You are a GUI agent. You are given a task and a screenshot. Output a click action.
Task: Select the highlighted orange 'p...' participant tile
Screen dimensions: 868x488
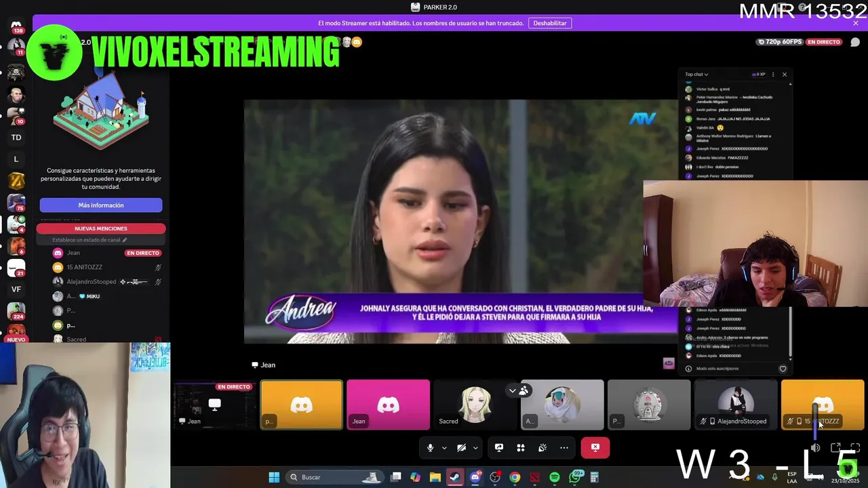click(302, 405)
